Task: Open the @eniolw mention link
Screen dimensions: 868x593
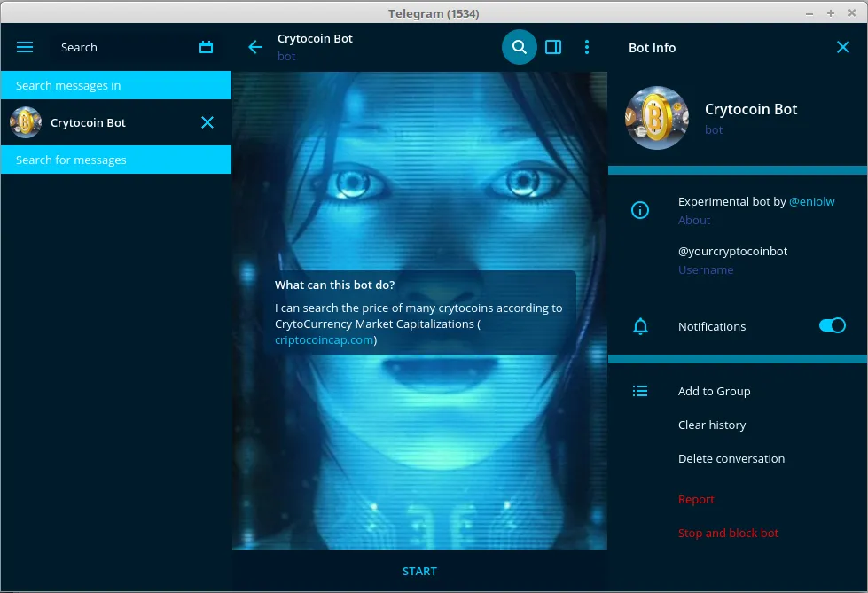Action: (x=811, y=201)
